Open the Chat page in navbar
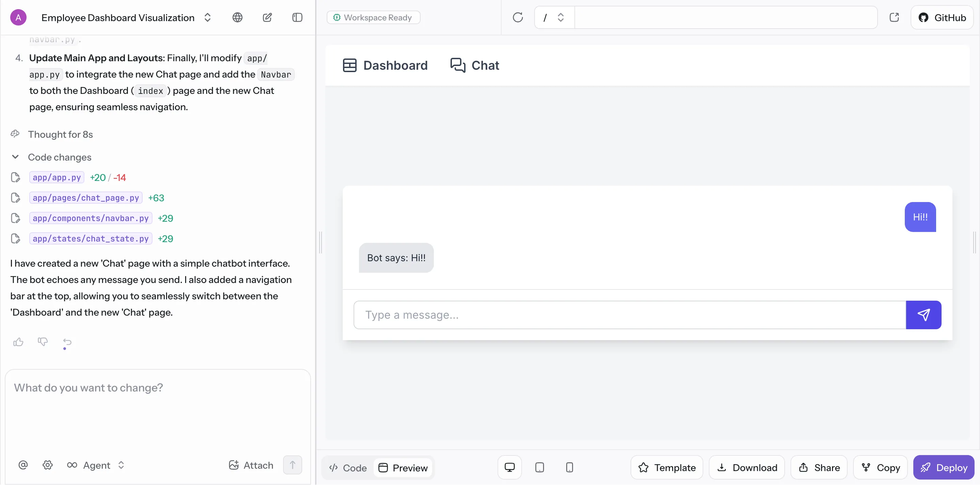Image resolution: width=980 pixels, height=485 pixels. [x=474, y=65]
